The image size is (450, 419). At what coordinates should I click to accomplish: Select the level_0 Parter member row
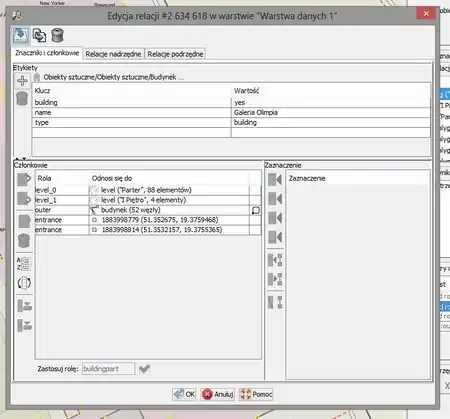148,190
